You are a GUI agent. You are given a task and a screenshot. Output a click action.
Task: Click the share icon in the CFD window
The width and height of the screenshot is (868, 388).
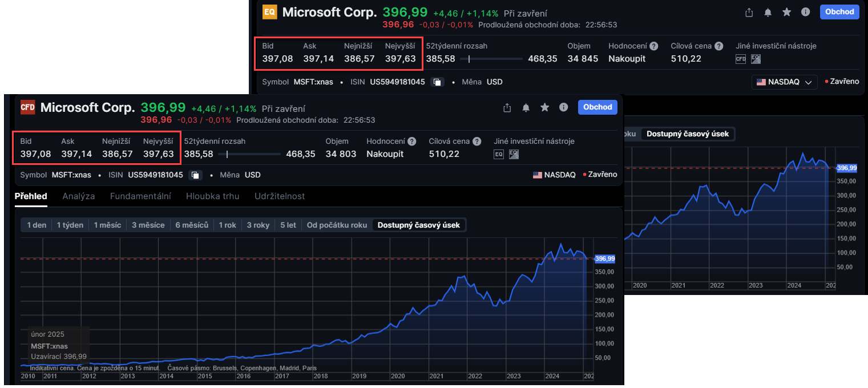pyautogui.click(x=507, y=107)
